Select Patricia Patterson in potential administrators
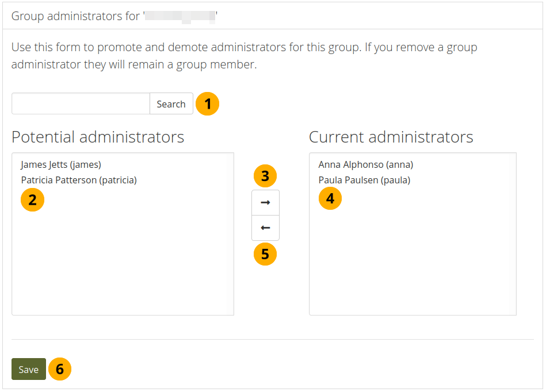The width and height of the screenshot is (546, 392). point(79,180)
